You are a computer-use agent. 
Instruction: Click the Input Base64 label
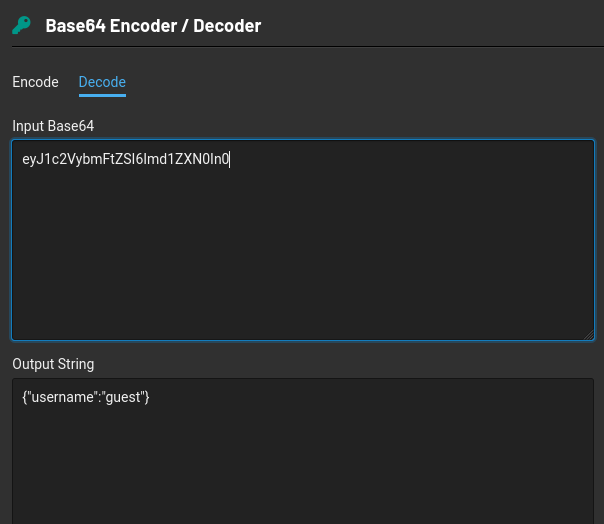coord(53,126)
